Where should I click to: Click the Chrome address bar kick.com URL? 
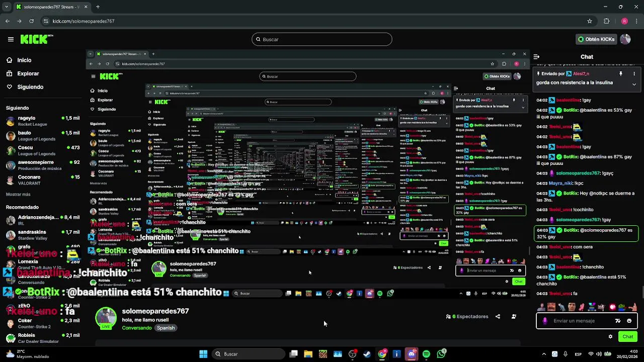[x=84, y=21]
